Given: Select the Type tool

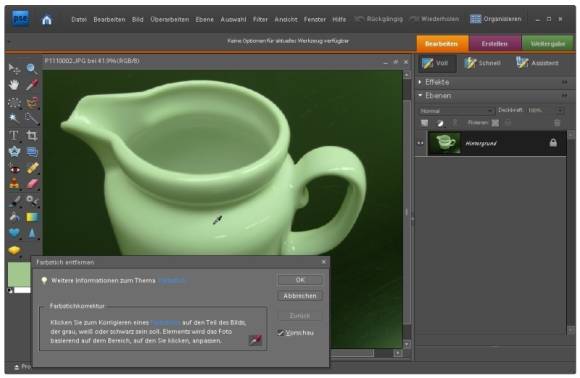Looking at the screenshot, I should tap(14, 135).
